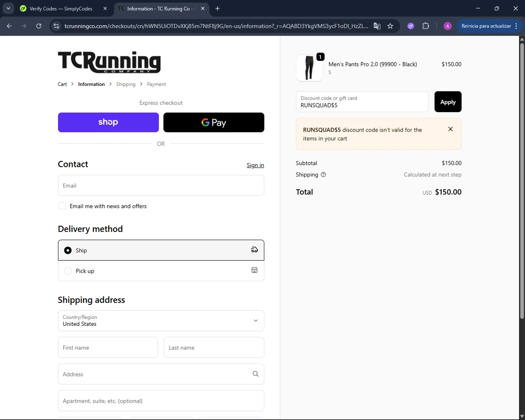The width and height of the screenshot is (525, 420).
Task: Dismiss the invalid discount code message
Action: [x=450, y=129]
